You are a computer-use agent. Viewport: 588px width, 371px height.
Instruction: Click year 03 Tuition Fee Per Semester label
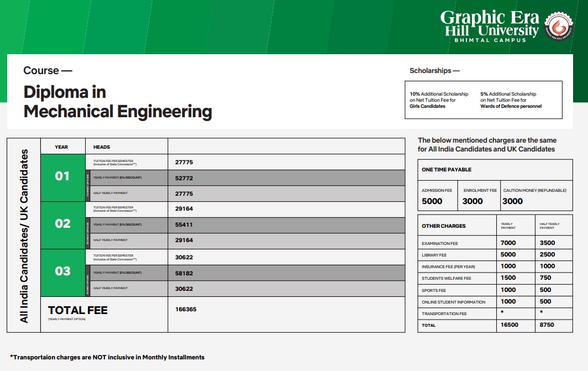point(115,257)
